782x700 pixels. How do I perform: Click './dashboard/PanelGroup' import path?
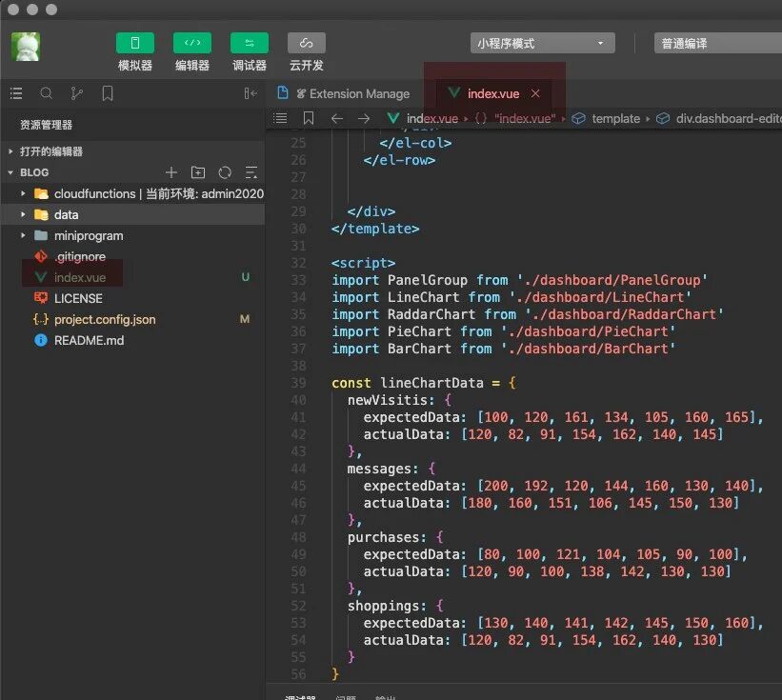click(612, 280)
